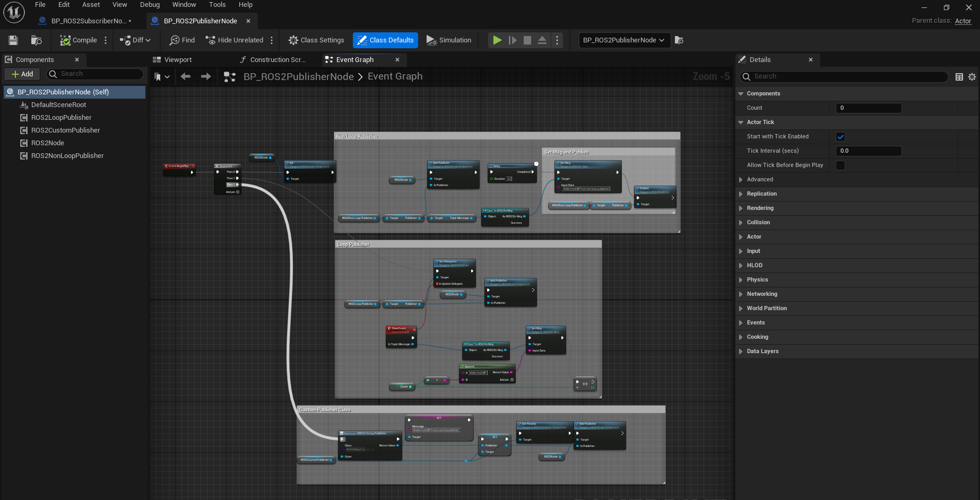The height and width of the screenshot is (500, 980).
Task: Open Details property matrix grid icon
Action: 959,77
